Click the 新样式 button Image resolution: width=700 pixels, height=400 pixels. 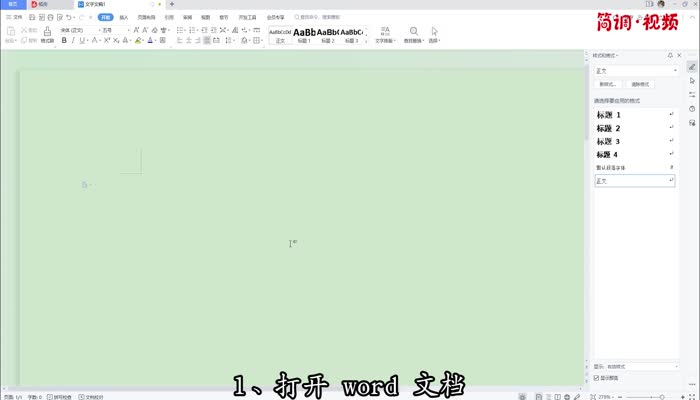coord(608,85)
